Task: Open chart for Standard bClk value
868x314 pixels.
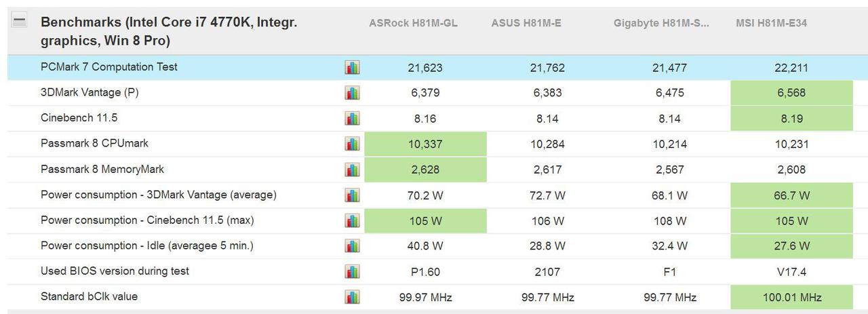Action: pos(352,297)
